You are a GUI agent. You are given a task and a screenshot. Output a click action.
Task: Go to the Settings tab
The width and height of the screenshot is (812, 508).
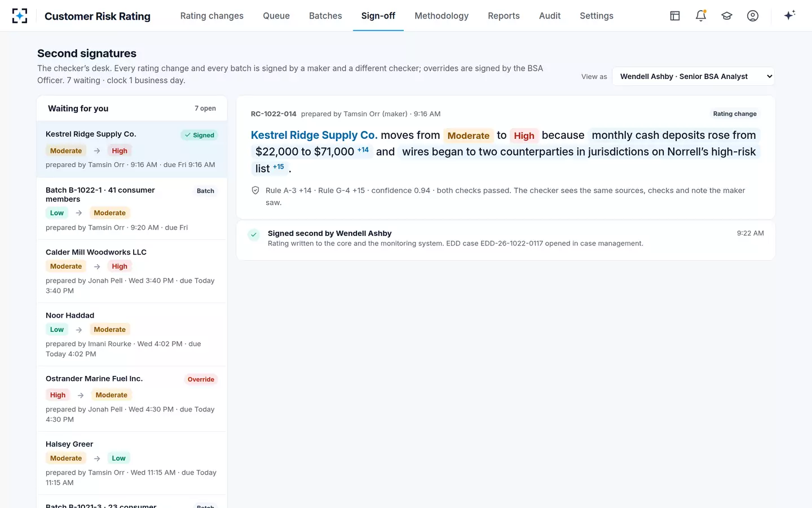597,16
